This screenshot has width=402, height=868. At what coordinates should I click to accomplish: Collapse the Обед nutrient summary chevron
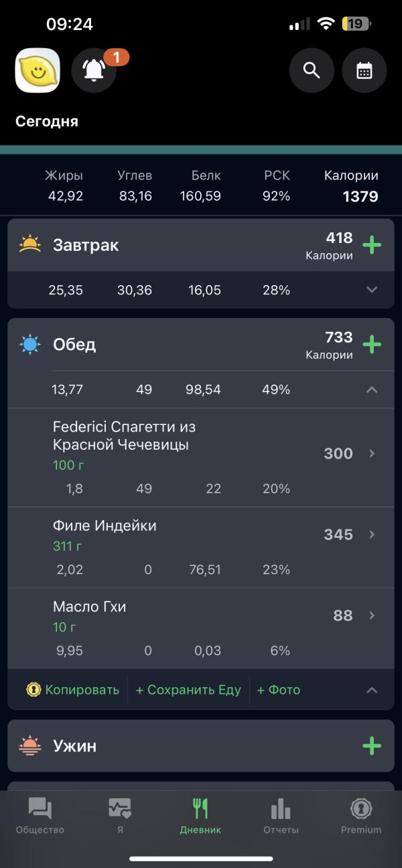point(372,389)
